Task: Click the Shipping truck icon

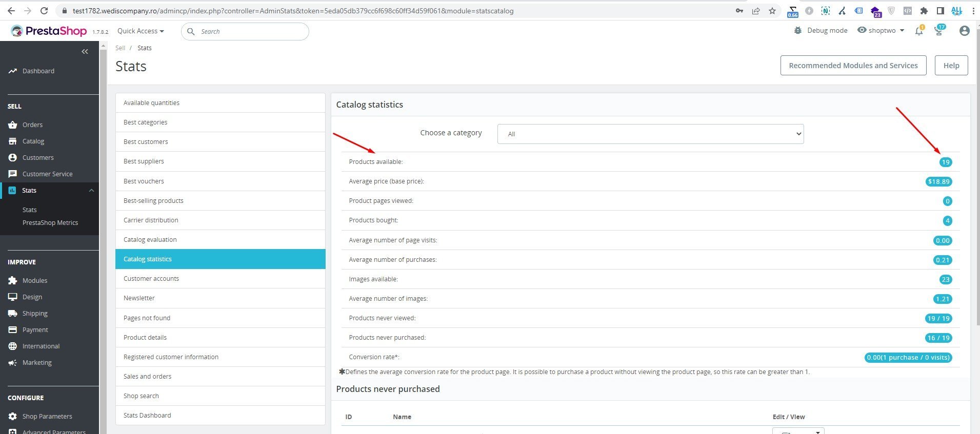Action: tap(13, 313)
